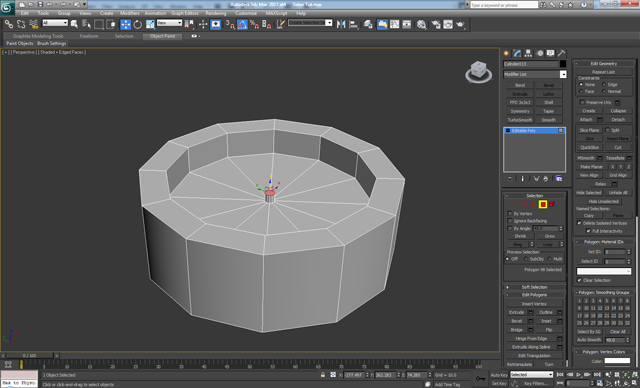Expand the Soft Selection rollout

[x=534, y=287]
